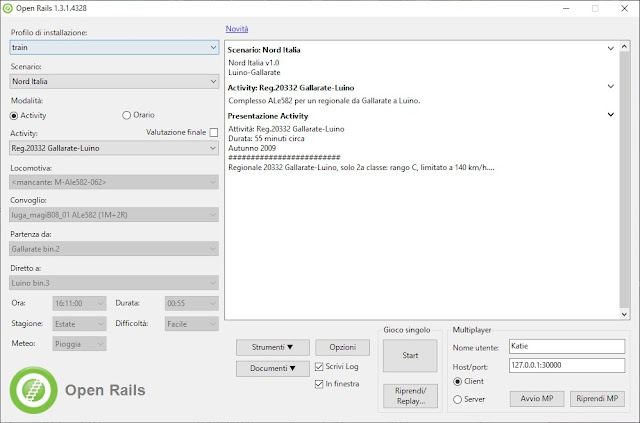Click the text 'Luino-Gallarate'

point(254,72)
